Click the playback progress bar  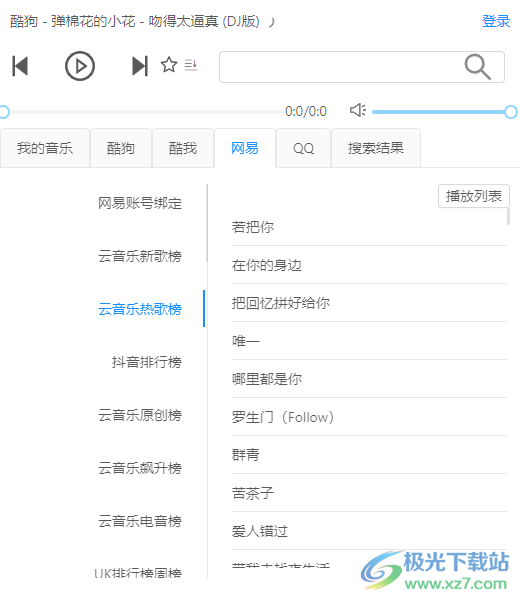pos(142,112)
